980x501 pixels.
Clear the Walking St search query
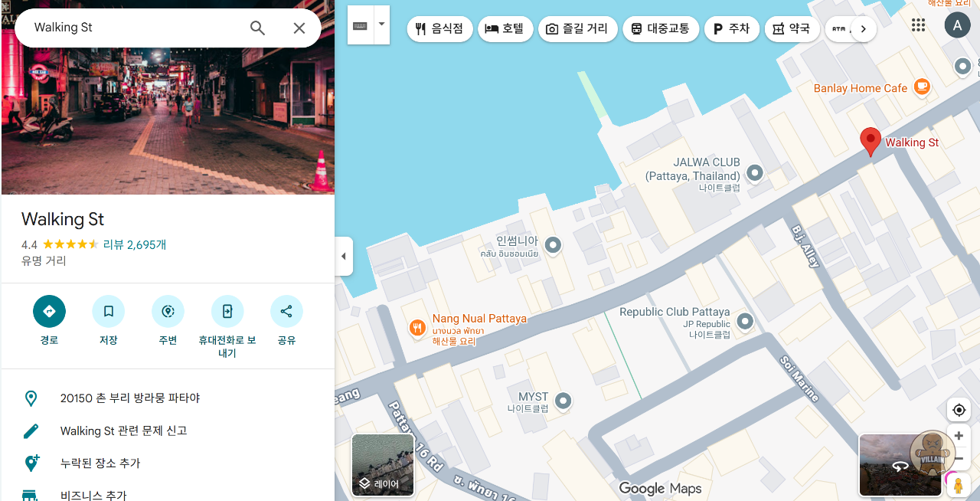[x=299, y=28]
